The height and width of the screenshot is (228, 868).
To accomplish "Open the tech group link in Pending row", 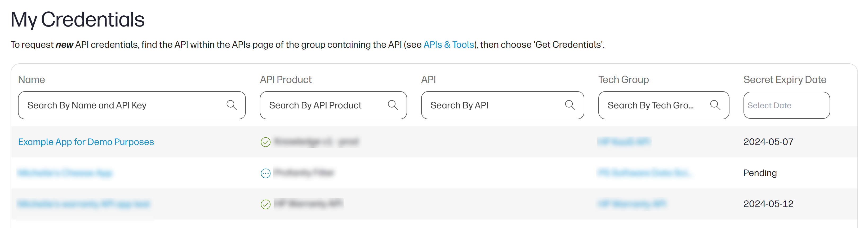I will [x=645, y=173].
